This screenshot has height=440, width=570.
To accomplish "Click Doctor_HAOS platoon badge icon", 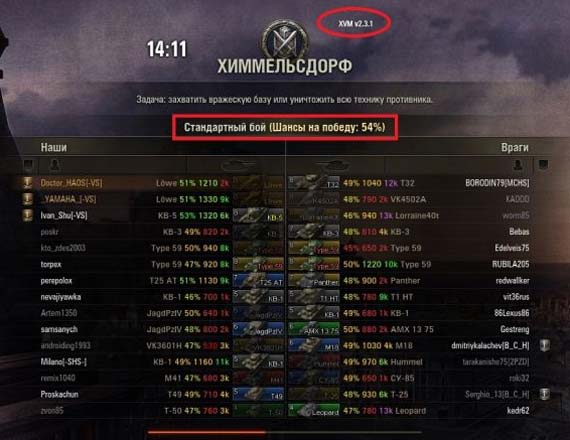I will [x=28, y=183].
